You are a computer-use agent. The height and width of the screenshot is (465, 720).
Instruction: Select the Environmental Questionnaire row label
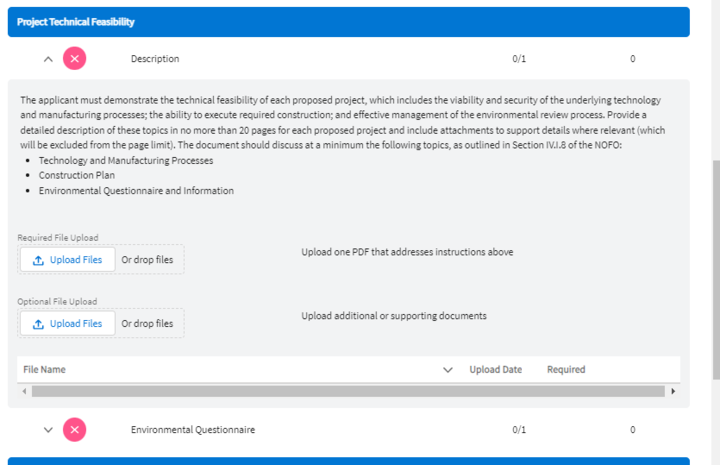click(193, 430)
